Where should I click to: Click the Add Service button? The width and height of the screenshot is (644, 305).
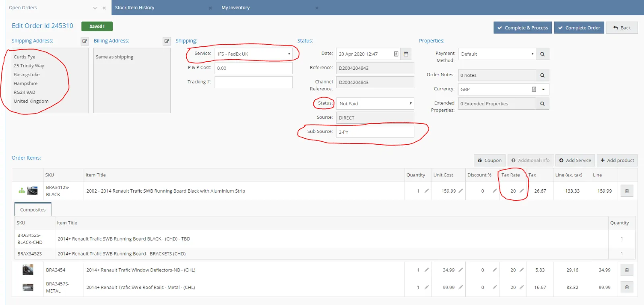[575, 160]
